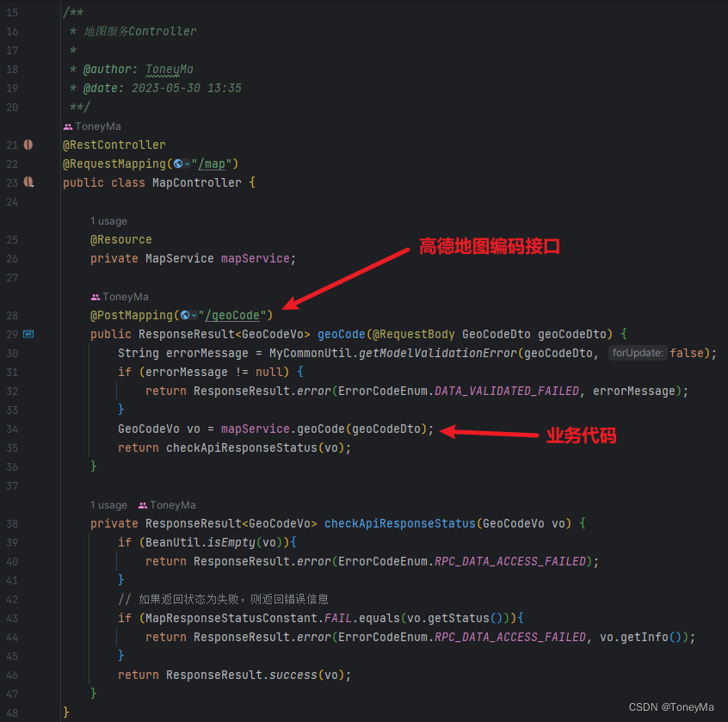Open the "/geoCode" post mapping link
Screen dimensions: 728x722
[232, 315]
